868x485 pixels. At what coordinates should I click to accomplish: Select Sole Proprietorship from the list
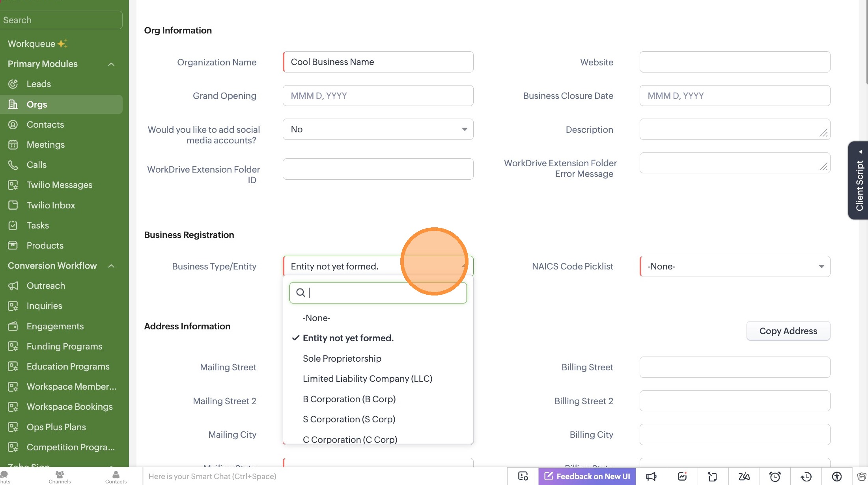(x=342, y=359)
